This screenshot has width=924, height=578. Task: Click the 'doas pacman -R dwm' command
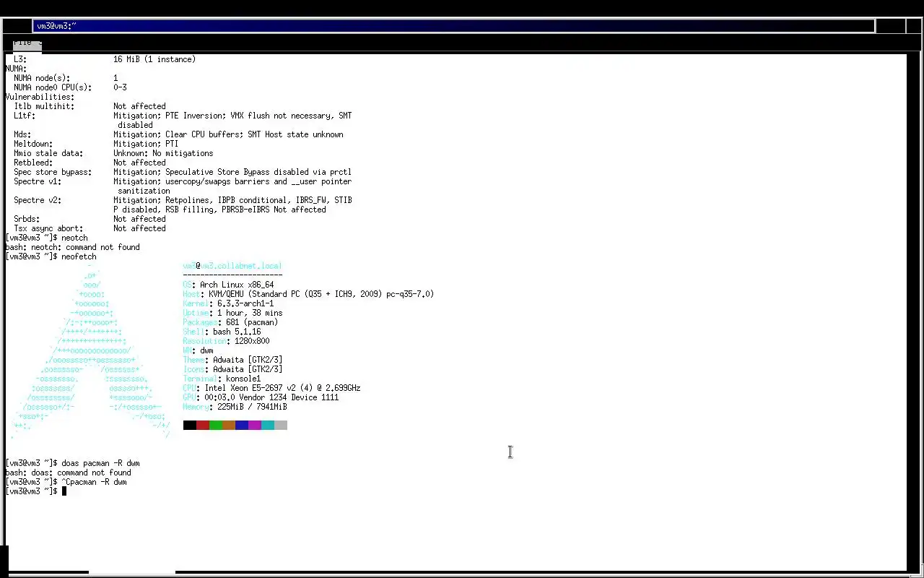[x=100, y=463]
